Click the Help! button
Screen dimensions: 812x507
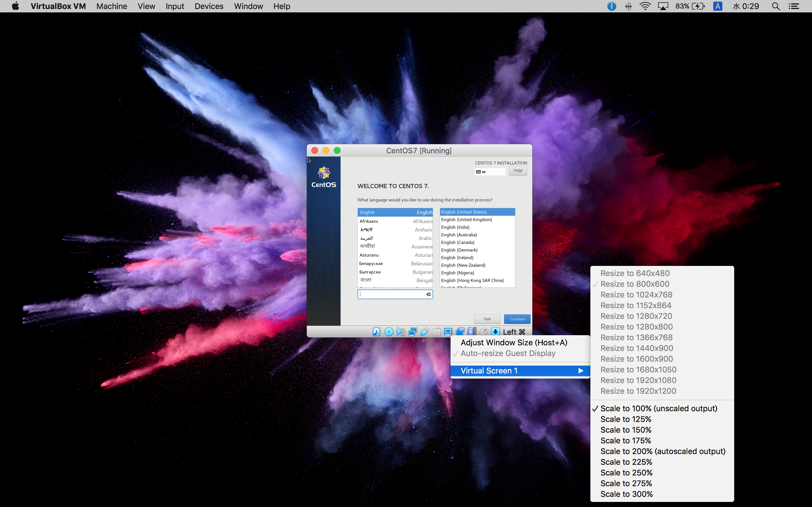pyautogui.click(x=518, y=171)
